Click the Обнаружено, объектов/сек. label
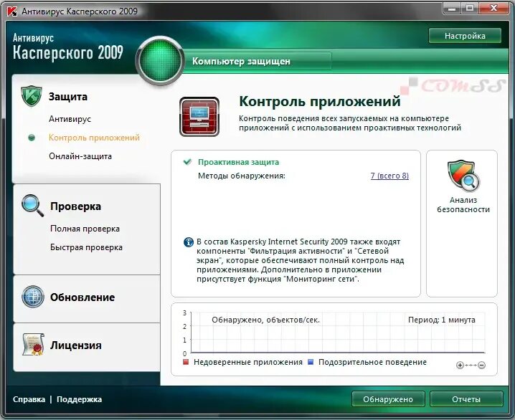This screenshot has width=515, height=420. pyautogui.click(x=265, y=320)
